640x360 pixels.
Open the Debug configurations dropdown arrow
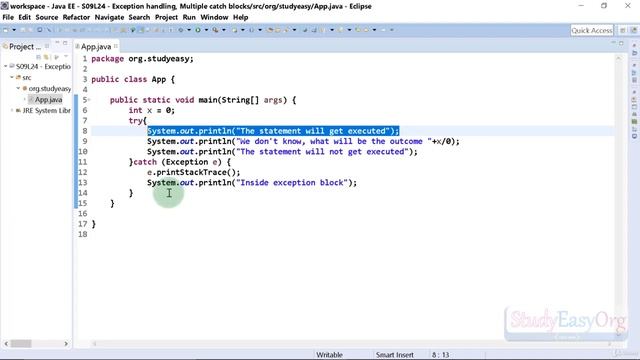pyautogui.click(x=189, y=30)
